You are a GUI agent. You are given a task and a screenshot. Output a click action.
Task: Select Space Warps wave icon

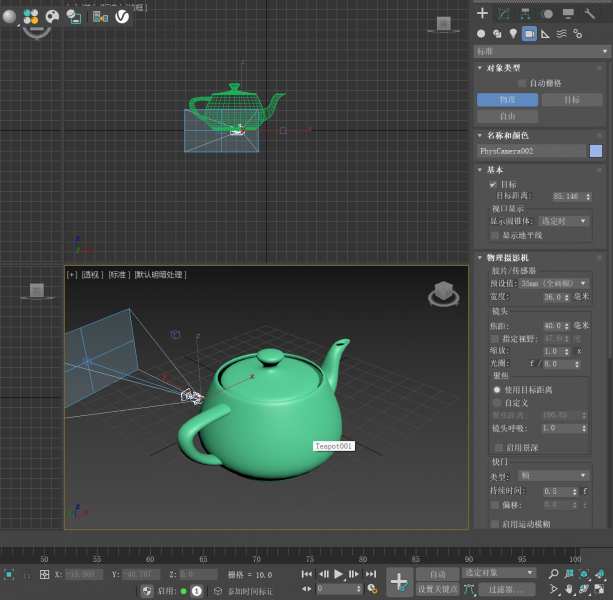pos(561,34)
